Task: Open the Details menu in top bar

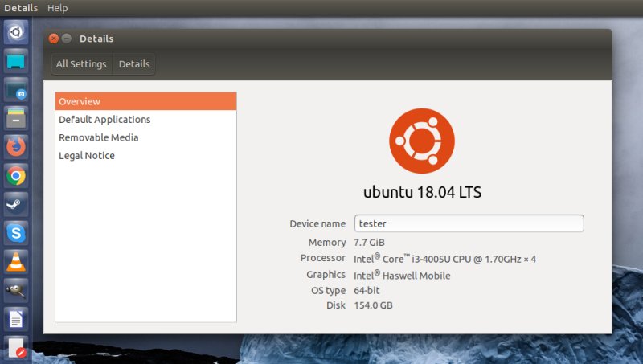Action: 21,8
